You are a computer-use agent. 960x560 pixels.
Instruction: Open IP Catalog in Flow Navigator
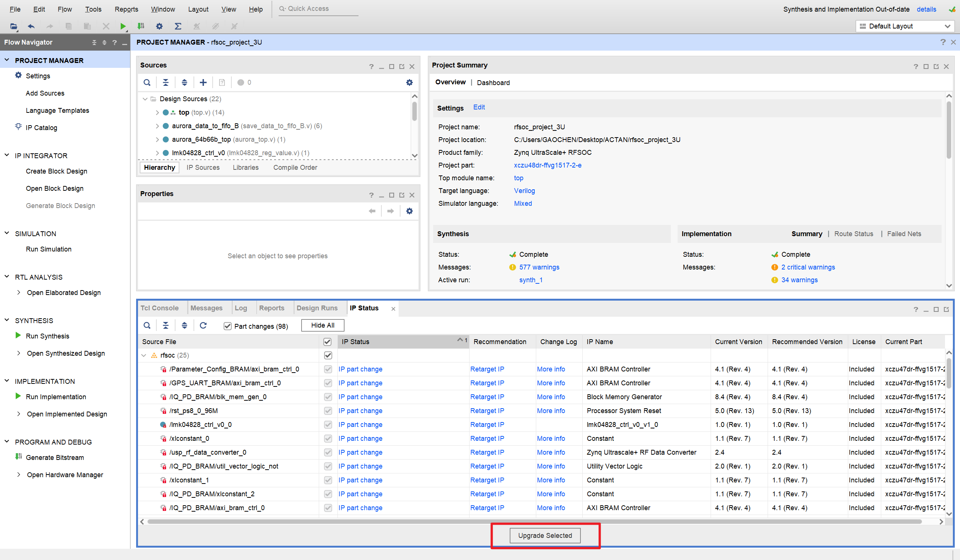tap(41, 127)
